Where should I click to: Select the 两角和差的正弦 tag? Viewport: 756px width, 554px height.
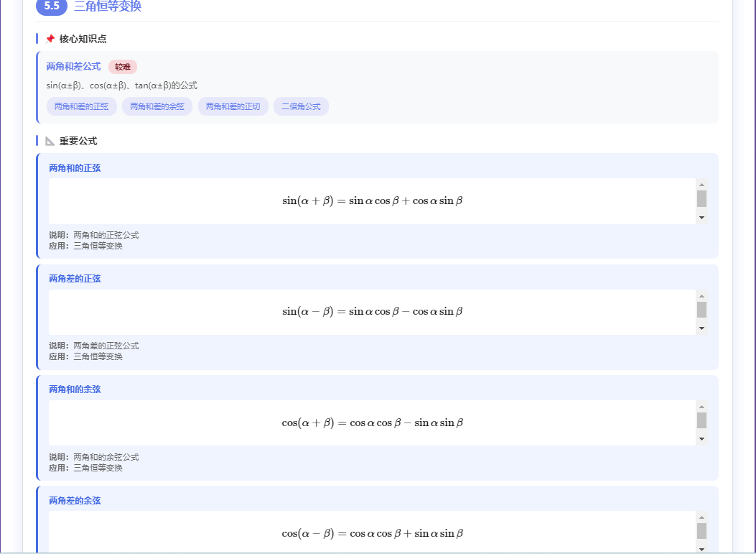(x=81, y=106)
